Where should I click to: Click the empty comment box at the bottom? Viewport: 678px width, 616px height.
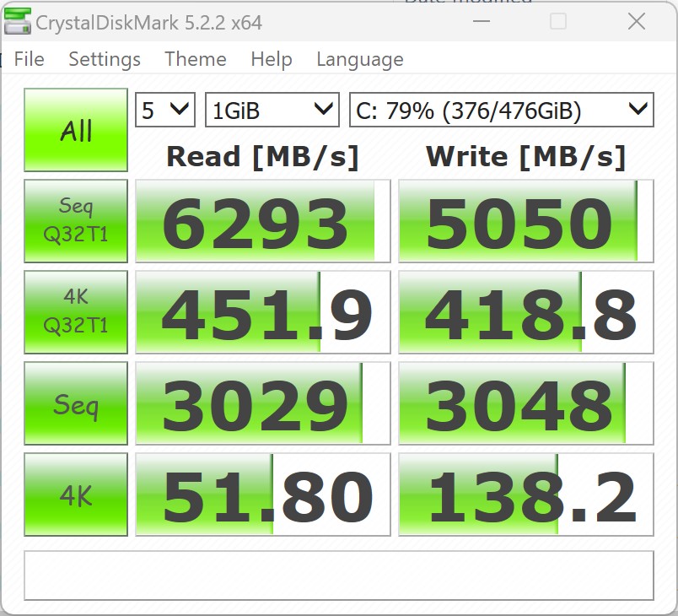pos(339,575)
